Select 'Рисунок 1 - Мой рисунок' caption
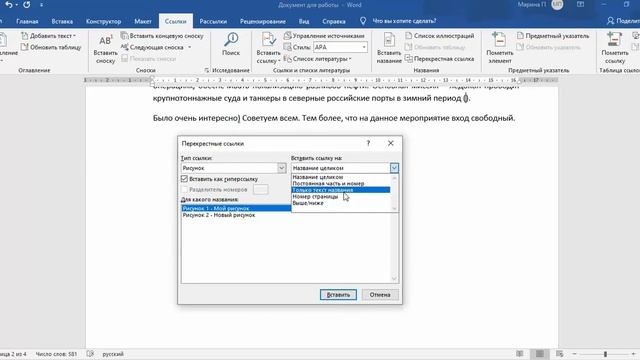Image resolution: width=640 pixels, height=360 pixels. [x=236, y=208]
